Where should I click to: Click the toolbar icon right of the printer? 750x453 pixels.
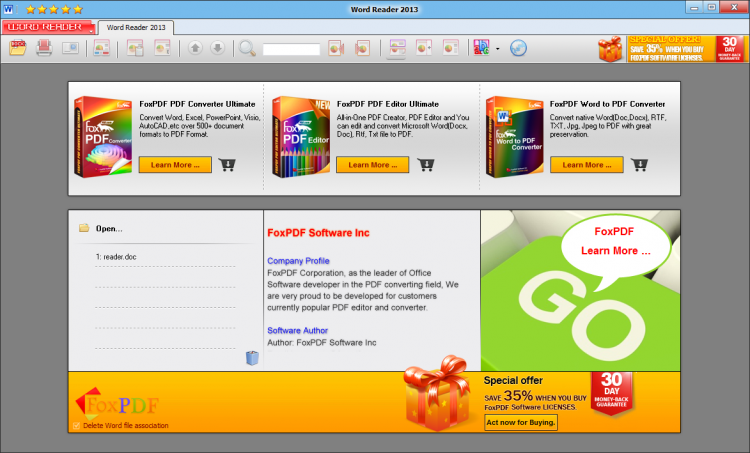tap(70, 48)
